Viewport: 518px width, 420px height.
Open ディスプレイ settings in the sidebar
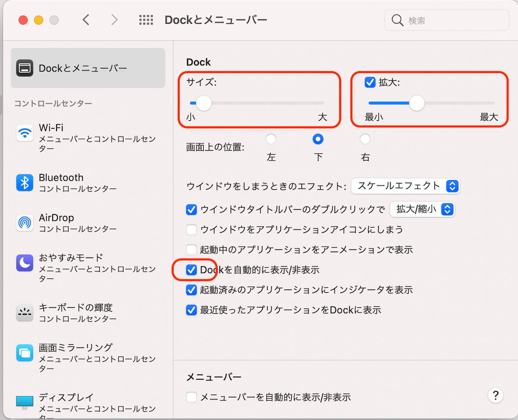click(88, 405)
